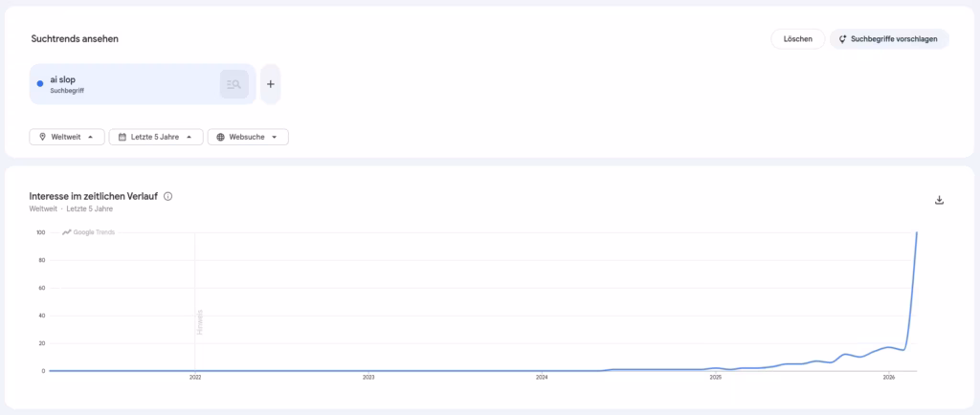Screen dimensions: 980x415
Task: Click the search-compare icon in the "ai slop" chip
Action: point(234,84)
